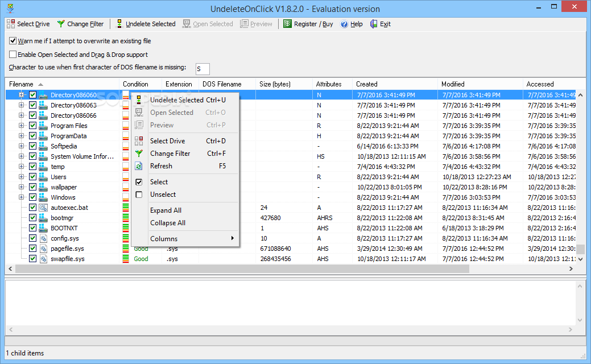This screenshot has width=591, height=364.
Task: Click the folder icon of Users row
Action: pyautogui.click(x=43, y=177)
